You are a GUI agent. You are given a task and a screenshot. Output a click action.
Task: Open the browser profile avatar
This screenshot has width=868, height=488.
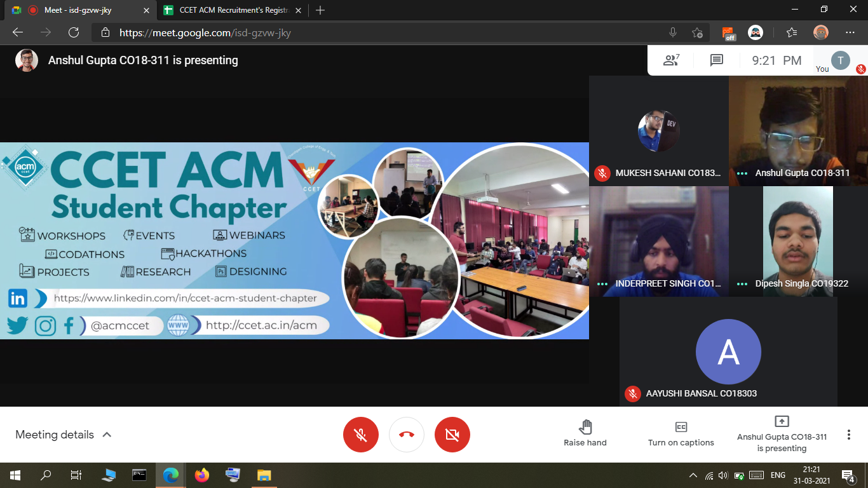click(x=821, y=32)
